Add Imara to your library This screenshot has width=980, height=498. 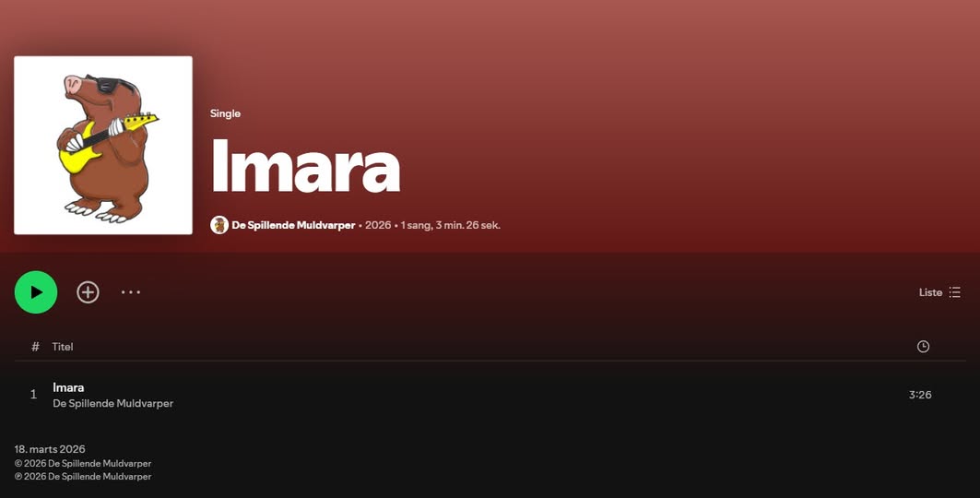pyautogui.click(x=89, y=291)
